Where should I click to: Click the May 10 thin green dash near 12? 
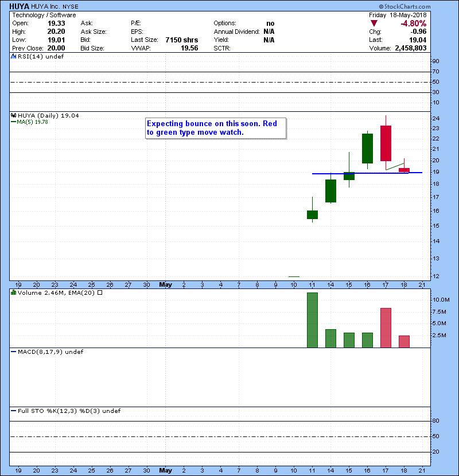(294, 276)
